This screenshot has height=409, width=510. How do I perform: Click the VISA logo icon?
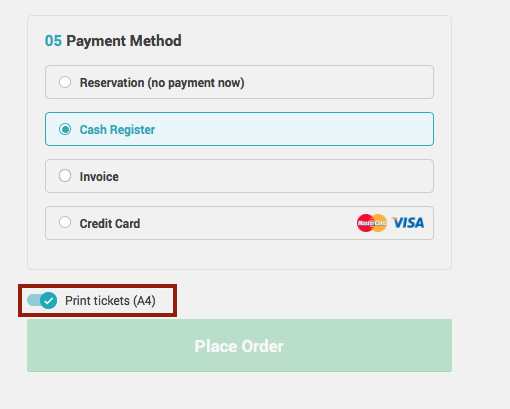tap(408, 223)
